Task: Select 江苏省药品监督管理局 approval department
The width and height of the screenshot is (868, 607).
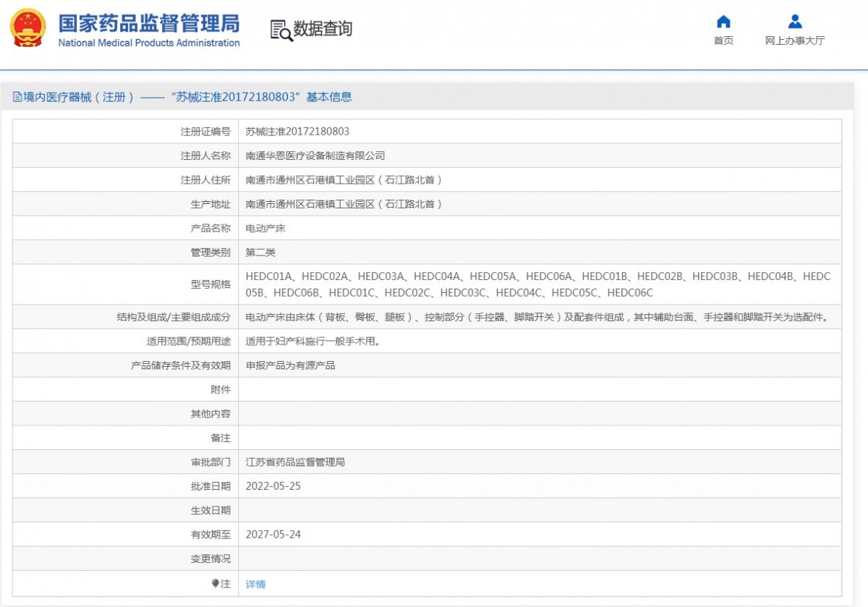Action: tap(295, 462)
